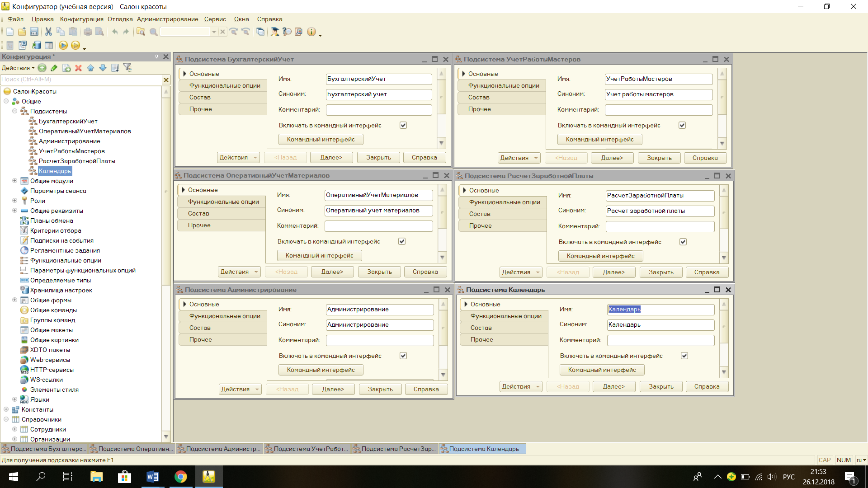Collapse the Справочники tree node

6,419
